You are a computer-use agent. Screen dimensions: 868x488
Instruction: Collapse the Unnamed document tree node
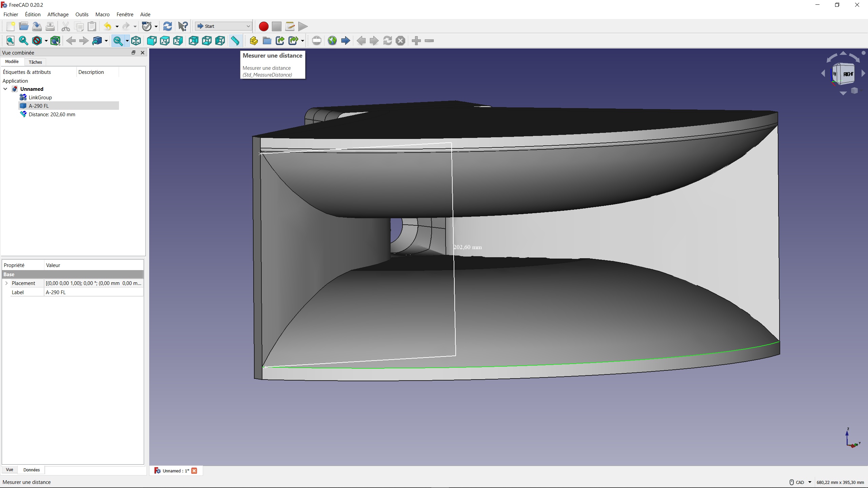tap(5, 89)
